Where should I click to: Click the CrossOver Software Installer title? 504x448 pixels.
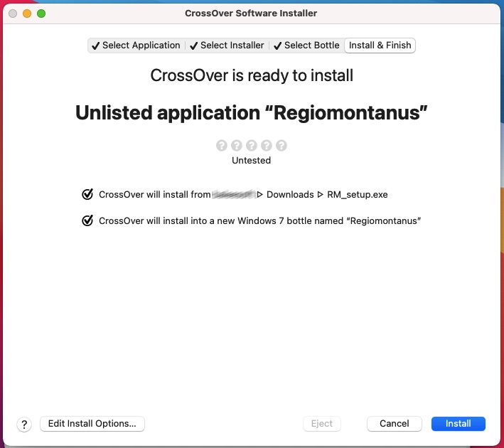251,14
